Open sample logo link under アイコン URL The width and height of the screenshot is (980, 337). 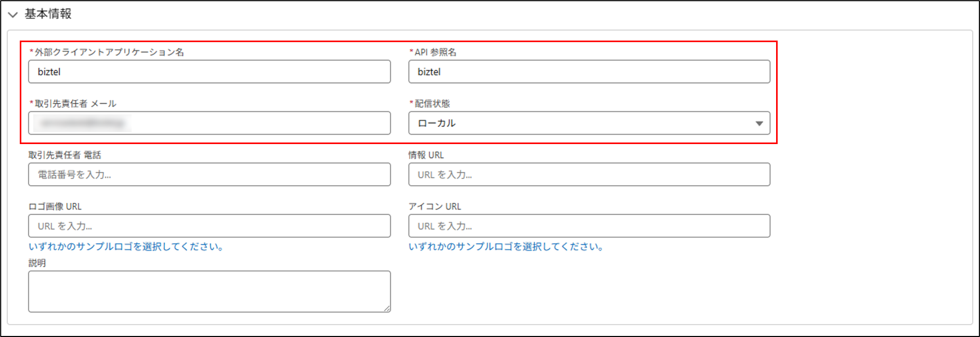(506, 247)
